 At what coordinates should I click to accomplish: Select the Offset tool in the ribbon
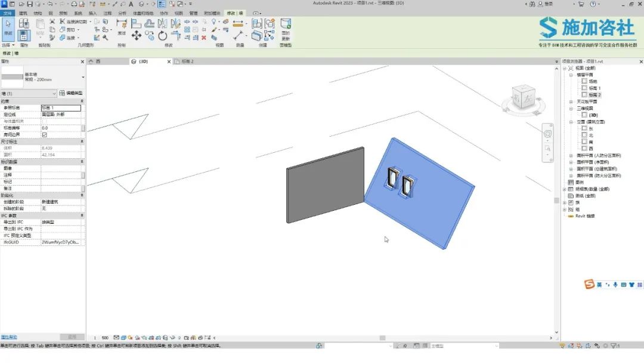pos(150,23)
